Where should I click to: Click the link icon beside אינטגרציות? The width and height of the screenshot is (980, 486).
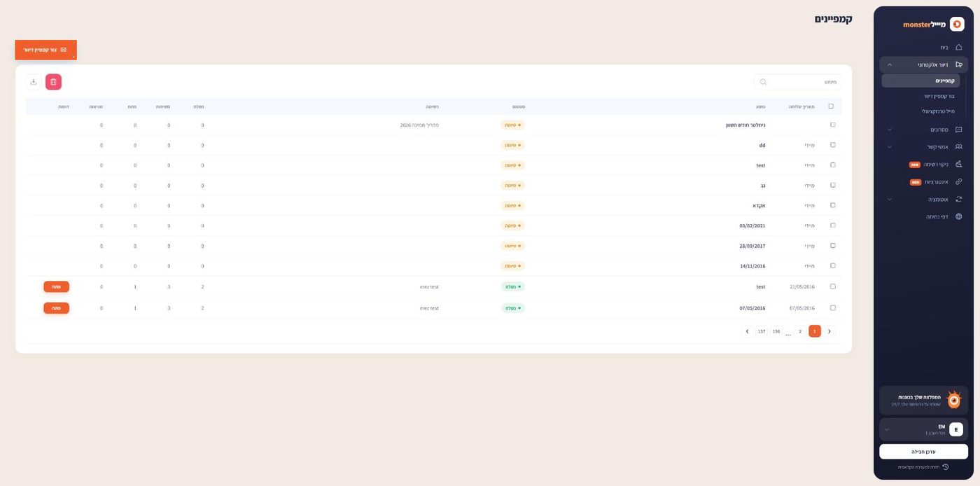958,182
